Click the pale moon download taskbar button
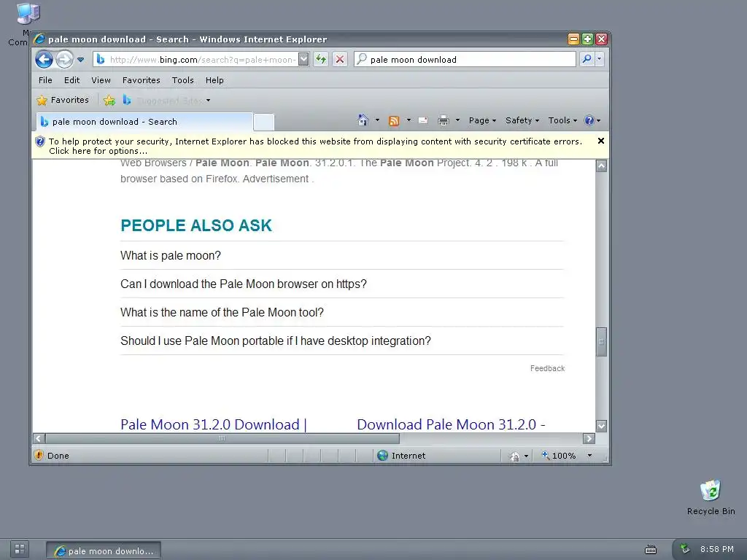Viewport: 747px width, 560px height. tap(104, 551)
